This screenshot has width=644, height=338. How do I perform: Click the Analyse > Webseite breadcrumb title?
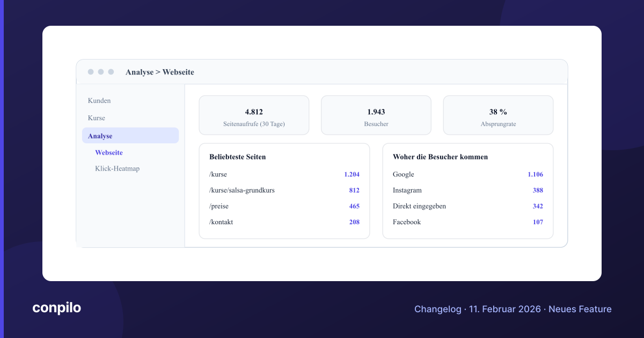(160, 72)
